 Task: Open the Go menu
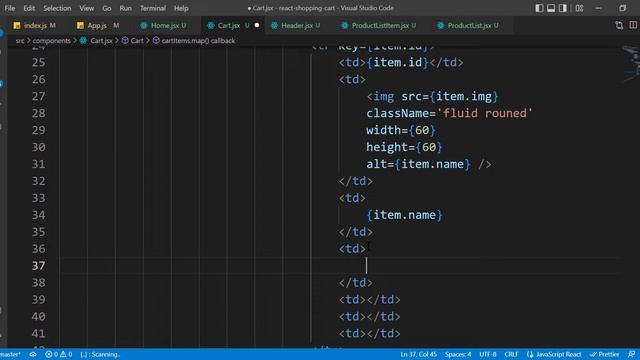107,8
